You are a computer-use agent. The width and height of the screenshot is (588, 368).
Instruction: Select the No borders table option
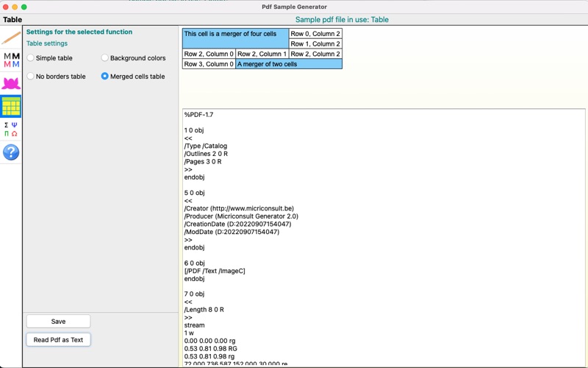(56, 77)
